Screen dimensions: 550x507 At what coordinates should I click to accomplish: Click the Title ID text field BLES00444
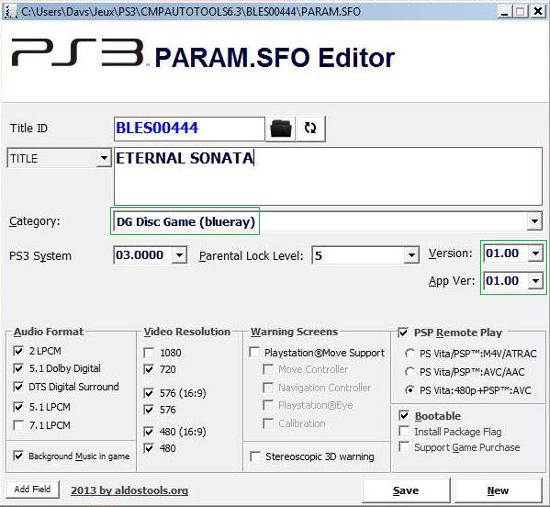click(189, 128)
